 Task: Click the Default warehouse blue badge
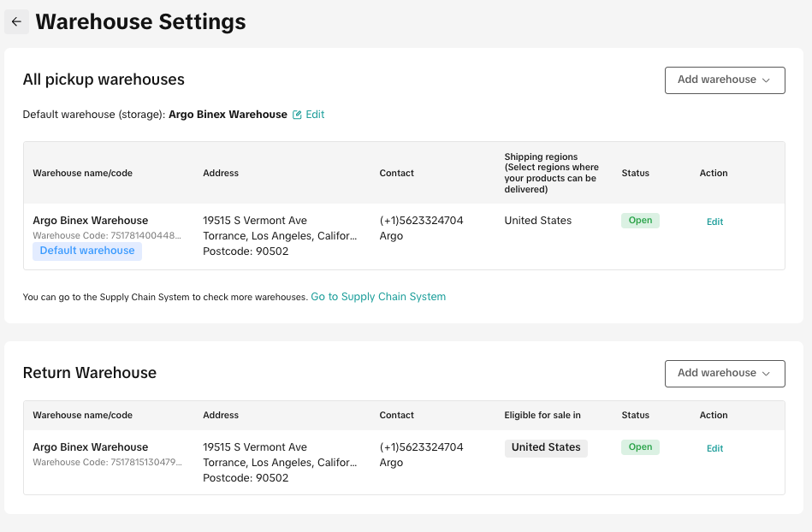pyautogui.click(x=87, y=251)
